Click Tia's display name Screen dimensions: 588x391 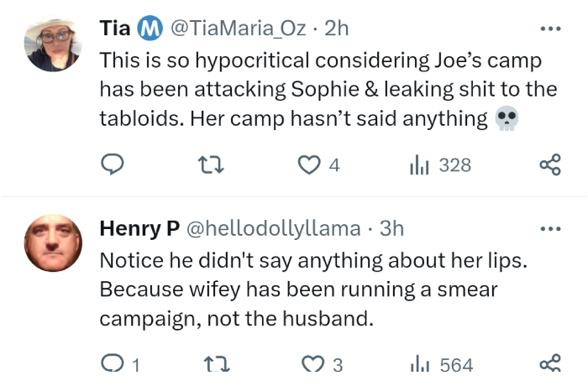[x=114, y=29]
